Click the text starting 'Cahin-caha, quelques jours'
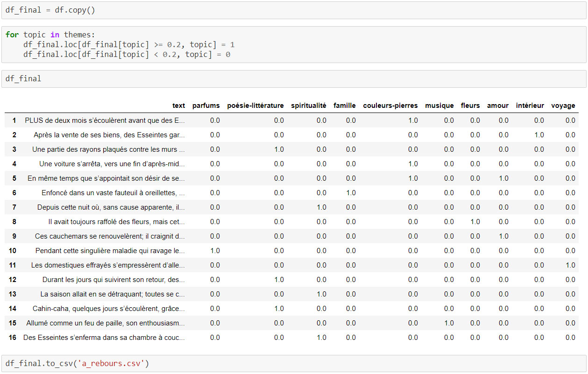 coord(109,309)
